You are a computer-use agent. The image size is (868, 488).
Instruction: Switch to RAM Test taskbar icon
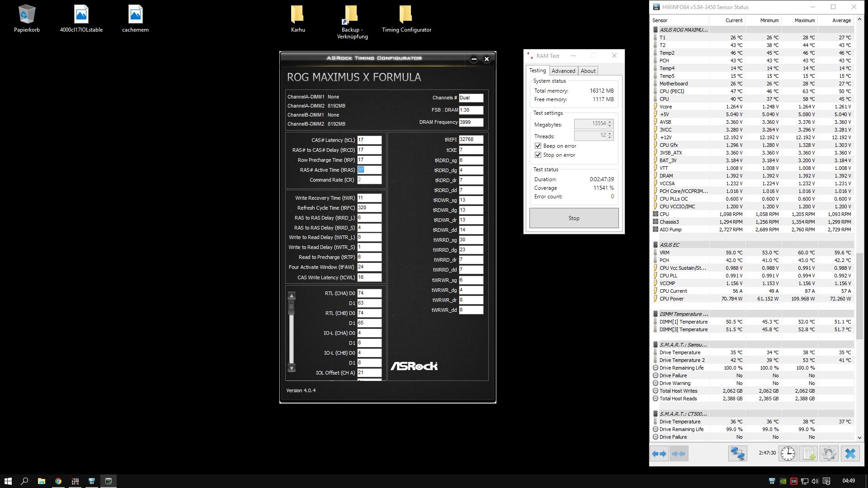[75, 481]
